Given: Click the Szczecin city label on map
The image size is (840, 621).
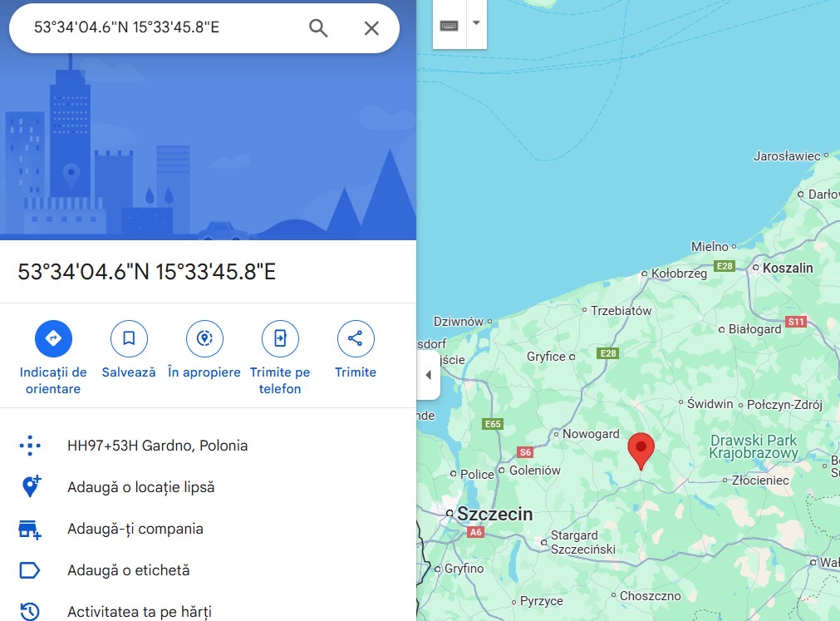Looking at the screenshot, I should [494, 514].
